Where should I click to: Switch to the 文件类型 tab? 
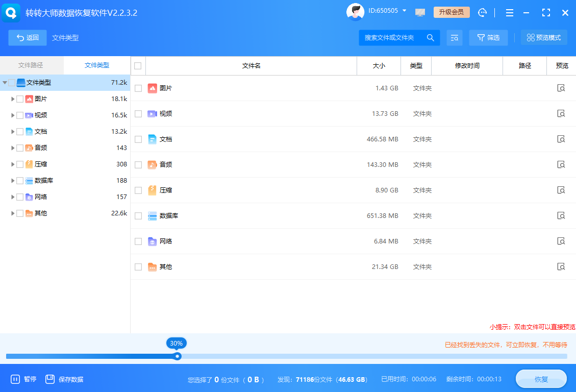(97, 65)
